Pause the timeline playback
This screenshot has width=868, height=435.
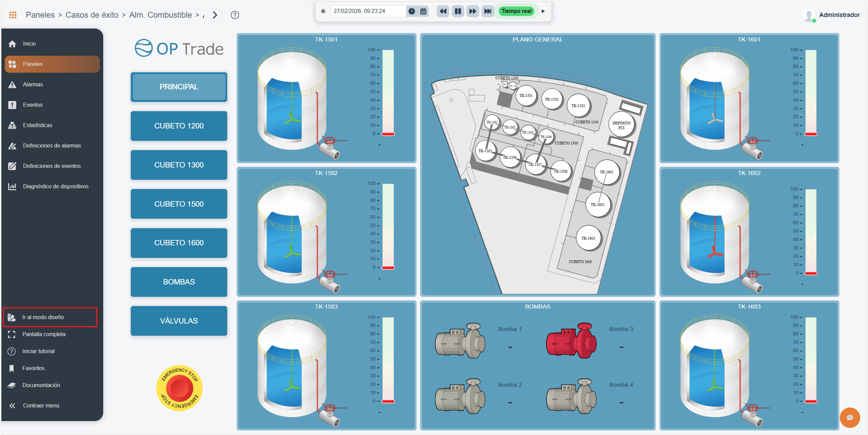(458, 11)
